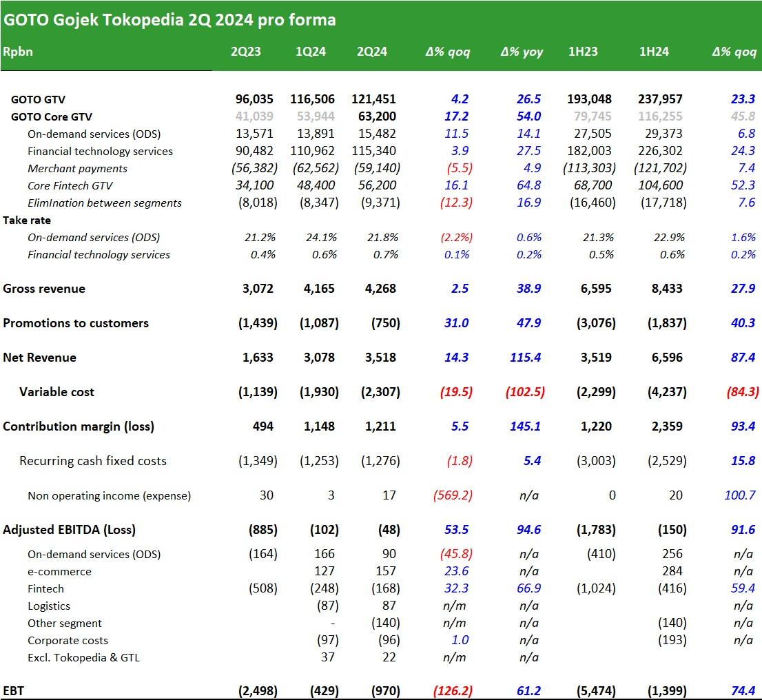Click Contribution margin value 1,211

(380, 426)
